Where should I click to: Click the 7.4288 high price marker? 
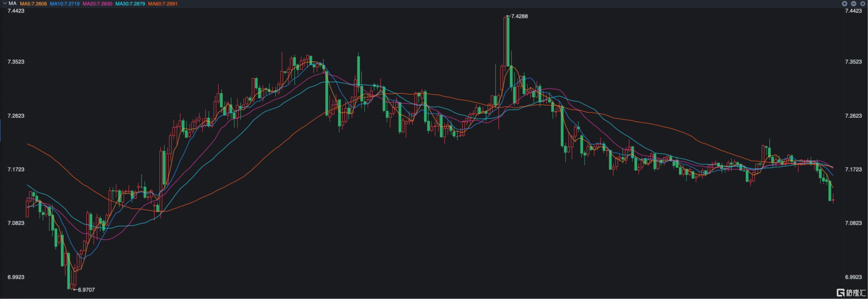click(x=517, y=16)
